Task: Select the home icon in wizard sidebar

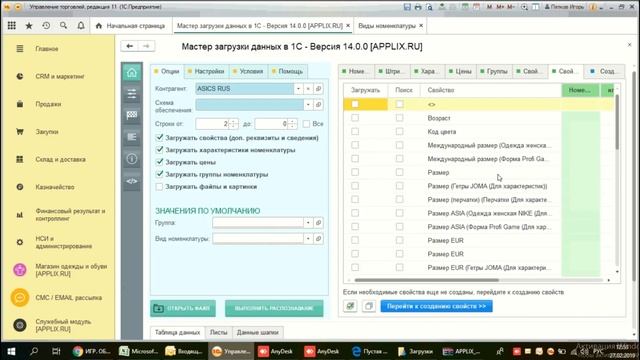Action: coord(132,73)
